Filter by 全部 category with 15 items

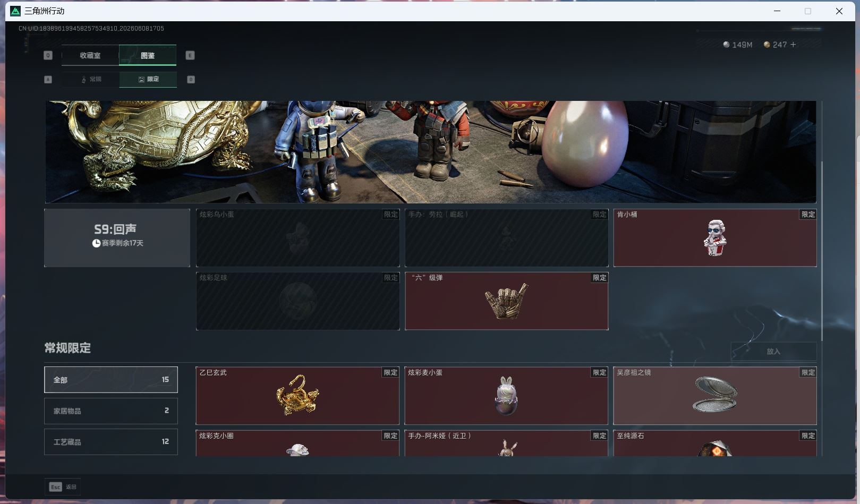(111, 380)
